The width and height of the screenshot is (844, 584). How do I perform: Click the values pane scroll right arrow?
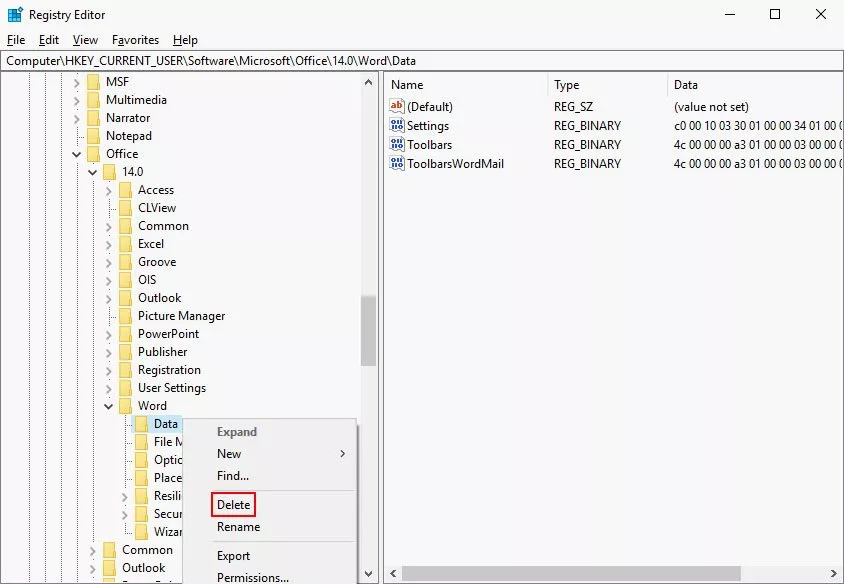point(834,573)
